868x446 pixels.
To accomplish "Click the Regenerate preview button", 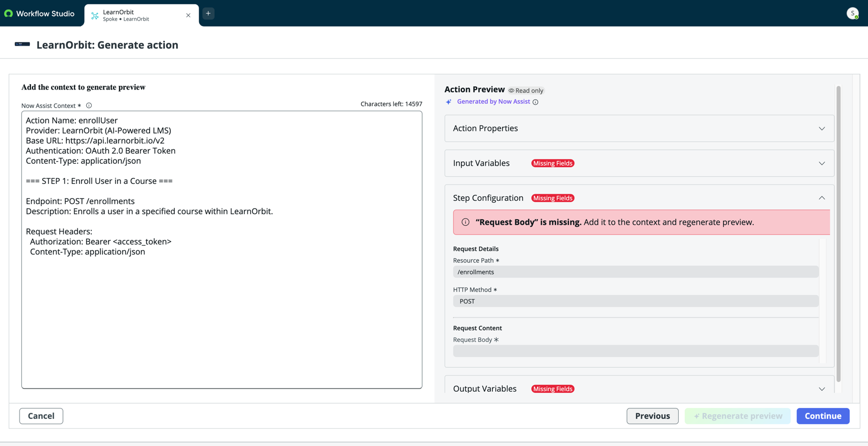I will pos(737,416).
